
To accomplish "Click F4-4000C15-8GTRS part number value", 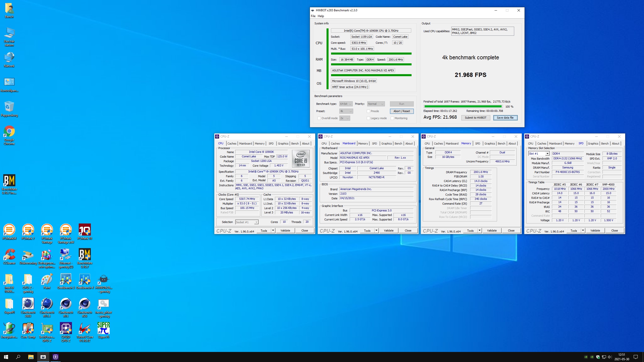I will click(x=568, y=172).
